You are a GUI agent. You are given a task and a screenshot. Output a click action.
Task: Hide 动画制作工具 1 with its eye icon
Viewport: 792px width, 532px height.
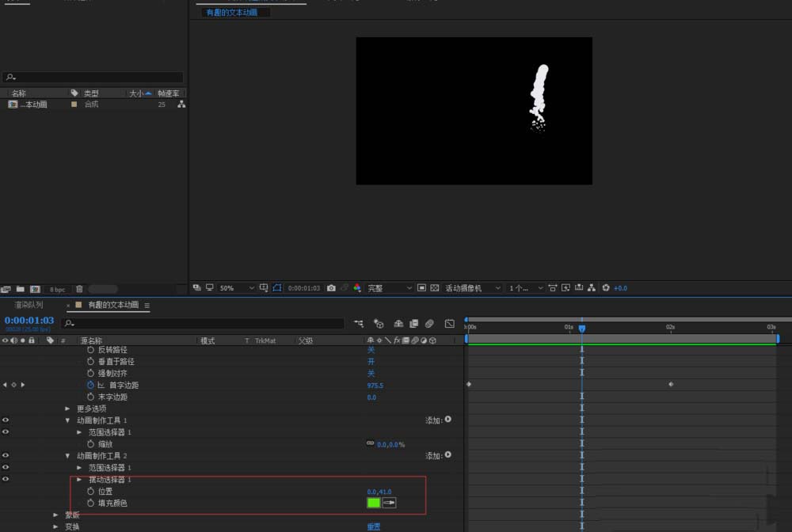6,420
